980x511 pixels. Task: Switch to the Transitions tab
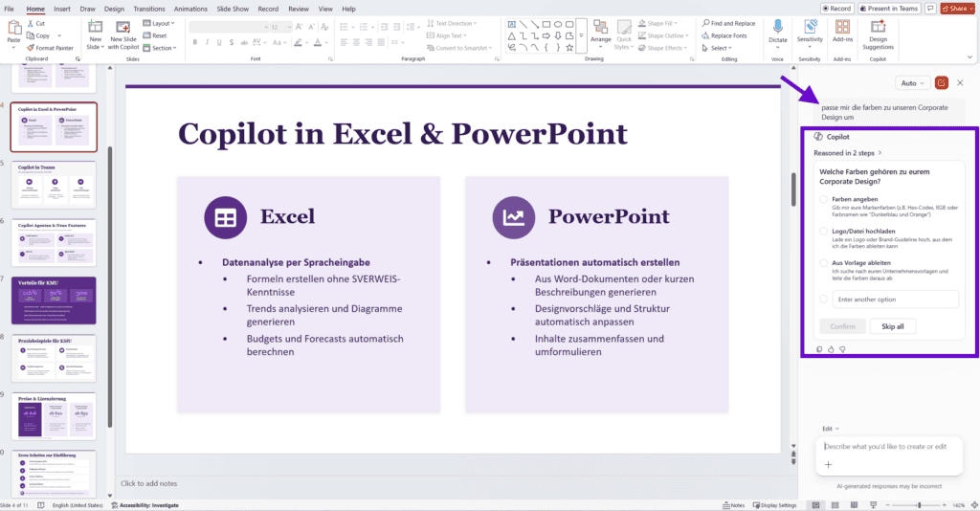[148, 9]
